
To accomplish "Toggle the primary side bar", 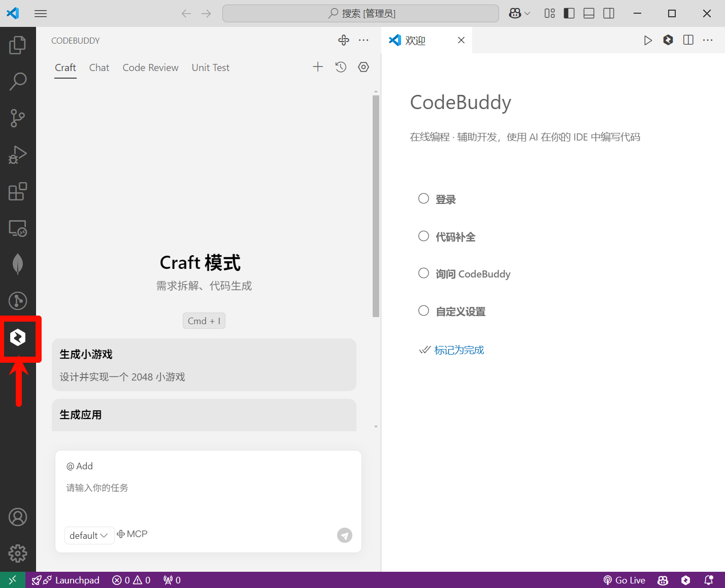I will 569,13.
